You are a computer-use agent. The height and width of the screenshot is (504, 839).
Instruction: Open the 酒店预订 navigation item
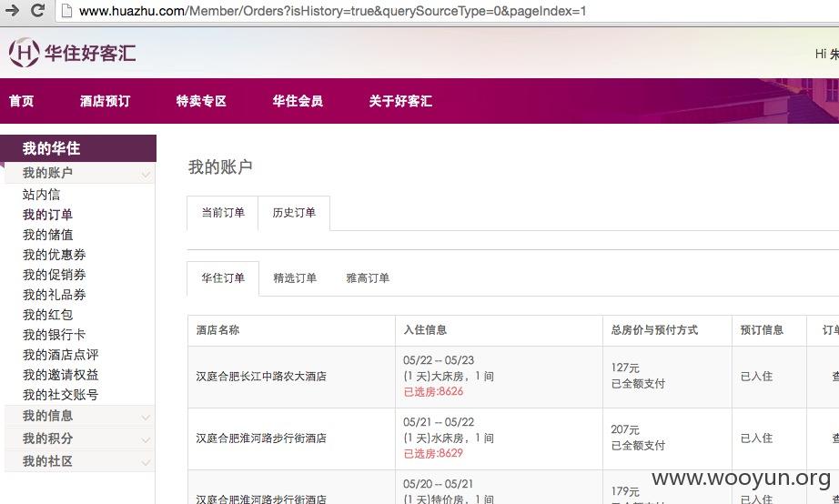click(105, 101)
